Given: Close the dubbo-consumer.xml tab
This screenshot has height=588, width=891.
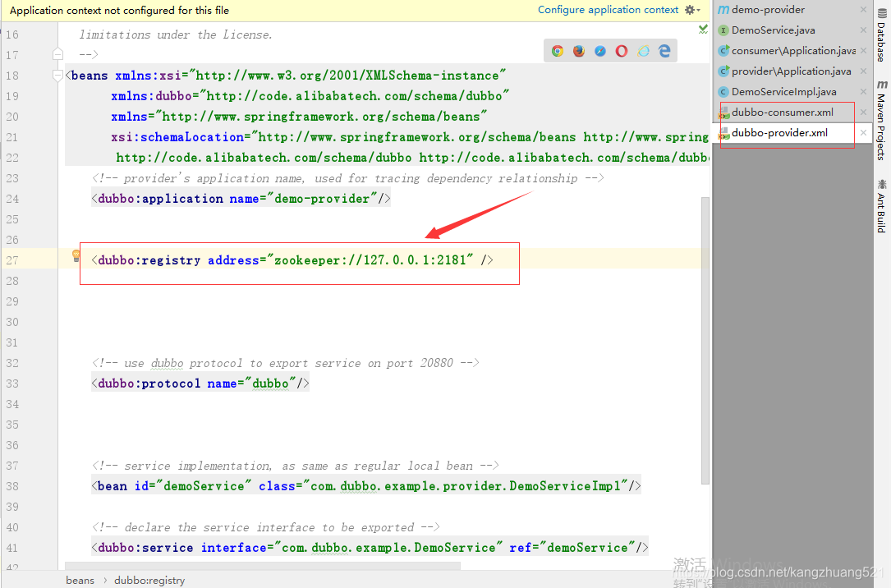Looking at the screenshot, I should click(863, 112).
